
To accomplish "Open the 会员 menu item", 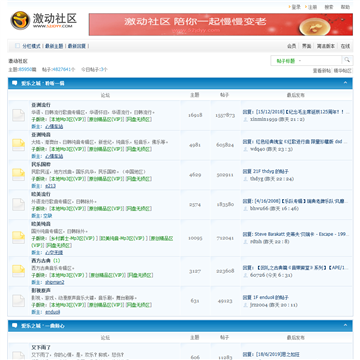I will point(292,46).
